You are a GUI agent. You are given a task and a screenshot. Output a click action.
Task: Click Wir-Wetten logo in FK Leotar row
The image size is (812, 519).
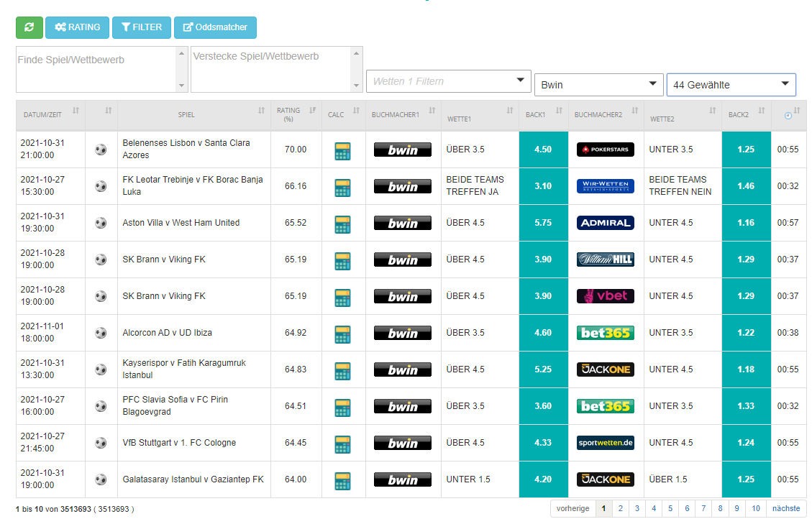606,186
